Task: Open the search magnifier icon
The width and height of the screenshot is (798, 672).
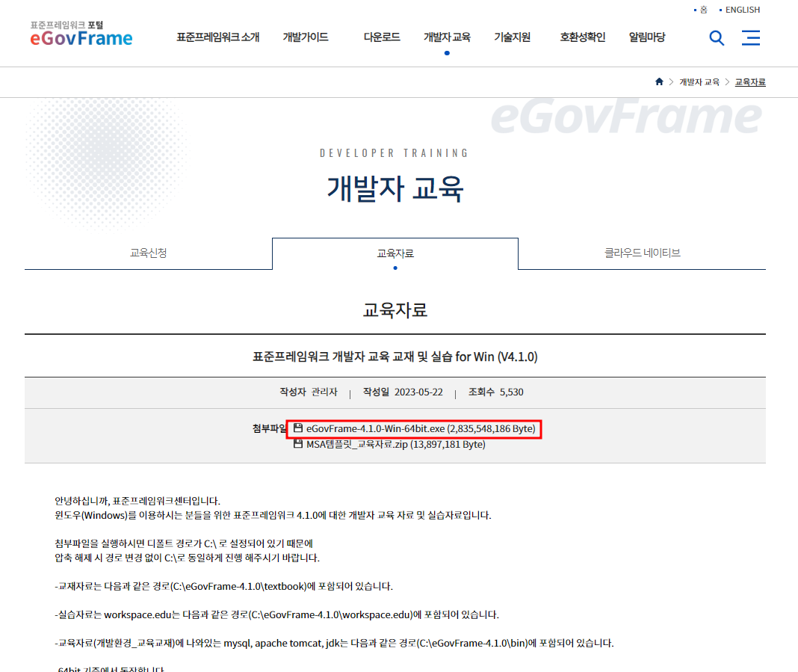Action: click(717, 37)
